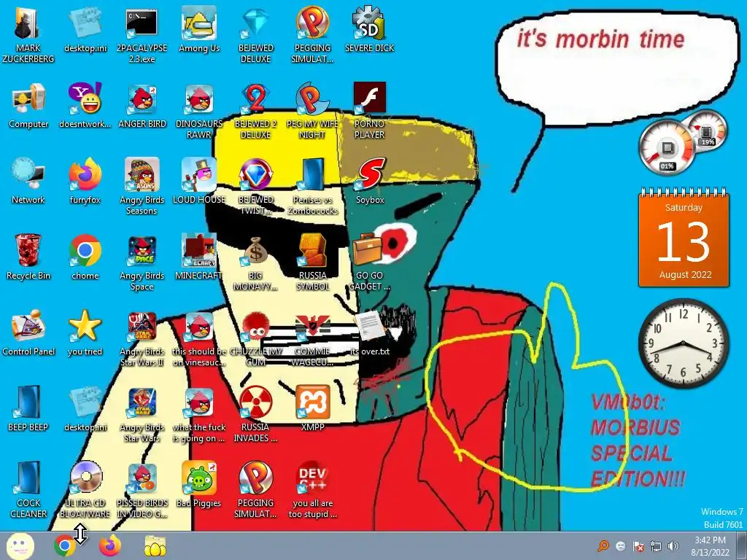The image size is (747, 560).
Task: Launch the ANGER BIRD shortcut
Action: tap(142, 99)
